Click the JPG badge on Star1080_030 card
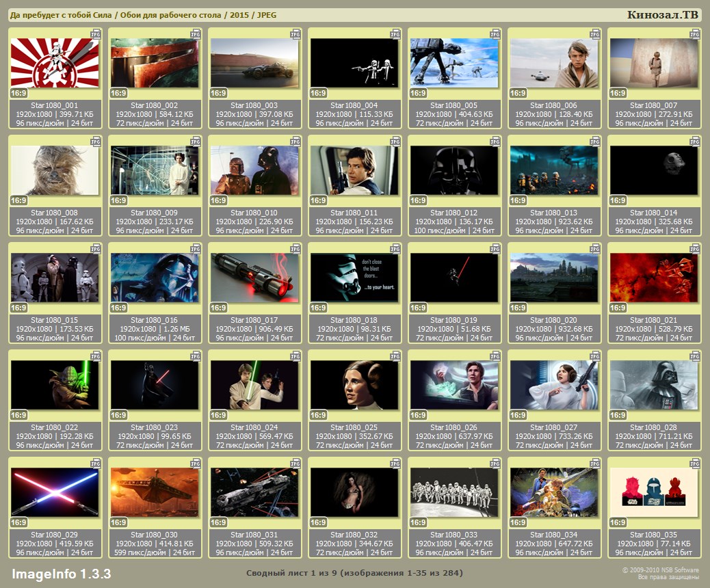This screenshot has height=588, width=710. 196,463
